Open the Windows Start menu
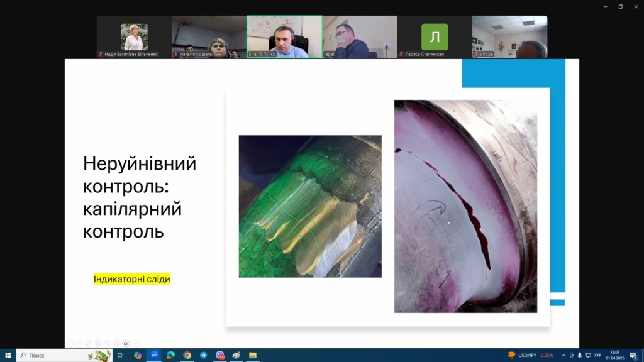Screen dimensions: 644x362 pos(8,355)
